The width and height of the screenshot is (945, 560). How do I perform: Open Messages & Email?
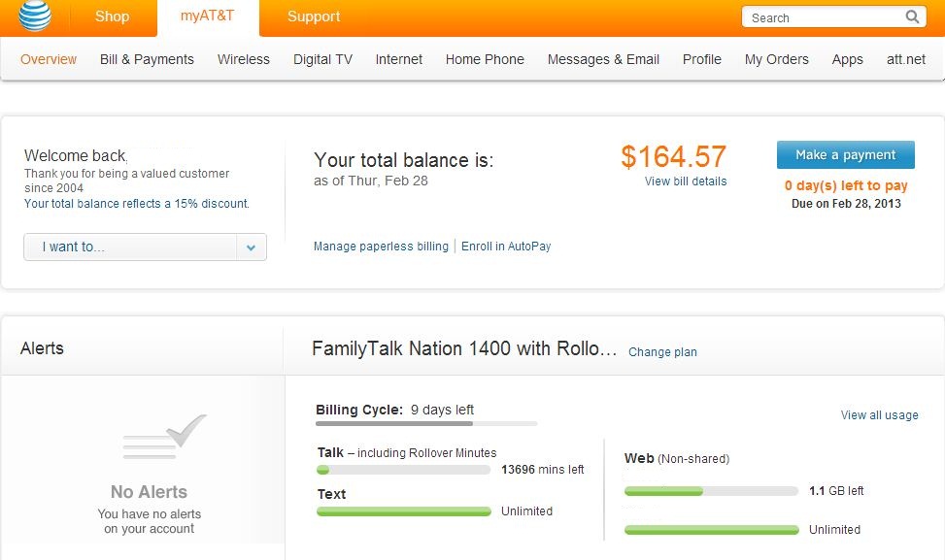[603, 59]
